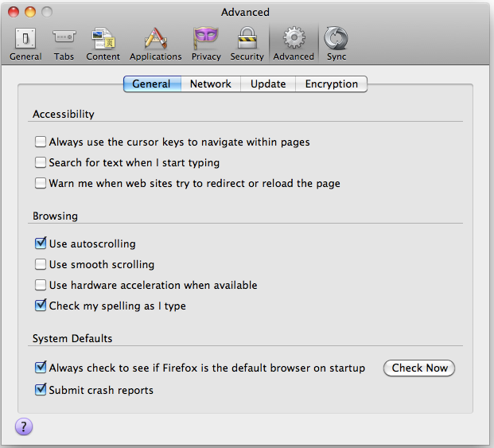Minimize the window with the yellow button
Image resolution: width=494 pixels, height=448 pixels.
click(x=30, y=12)
